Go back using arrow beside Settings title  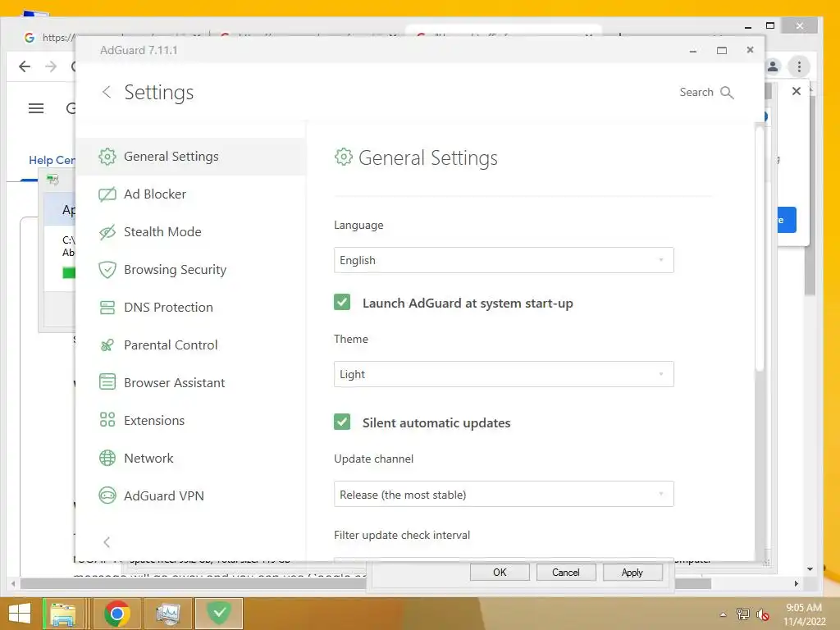(107, 92)
